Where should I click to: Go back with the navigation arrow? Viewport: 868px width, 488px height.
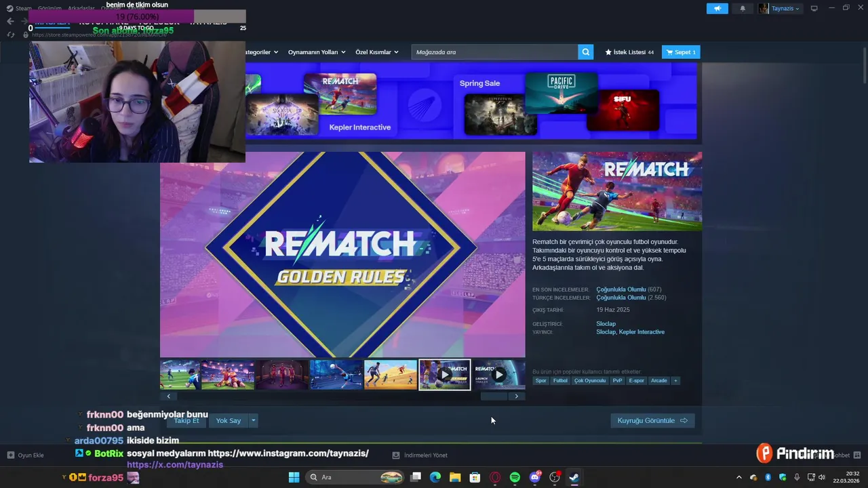point(10,22)
